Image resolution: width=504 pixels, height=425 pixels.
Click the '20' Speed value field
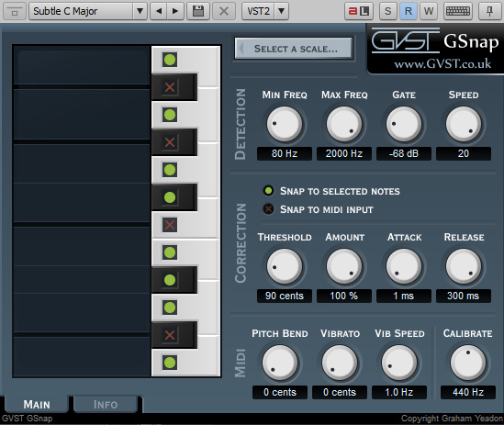(464, 153)
